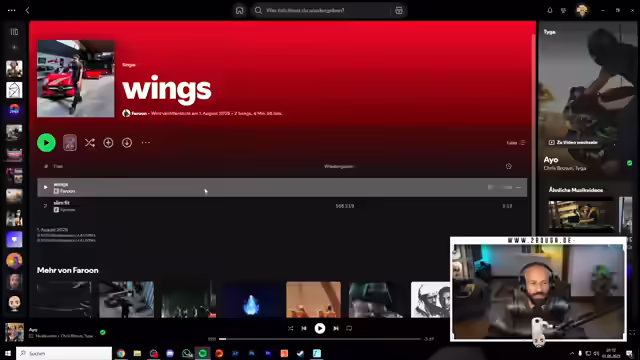The image size is (640, 360).
Task: Open the now playing cover in the player bar
Action: click(x=14, y=332)
